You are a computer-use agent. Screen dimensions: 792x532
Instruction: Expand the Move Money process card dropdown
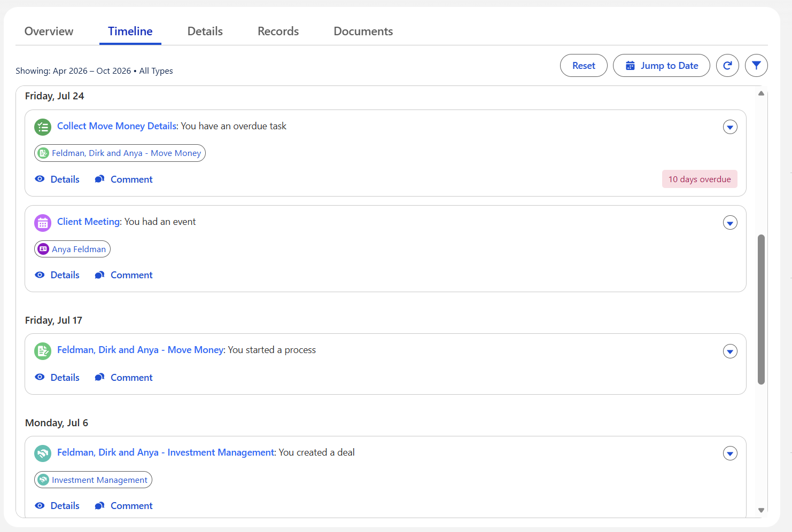730,351
